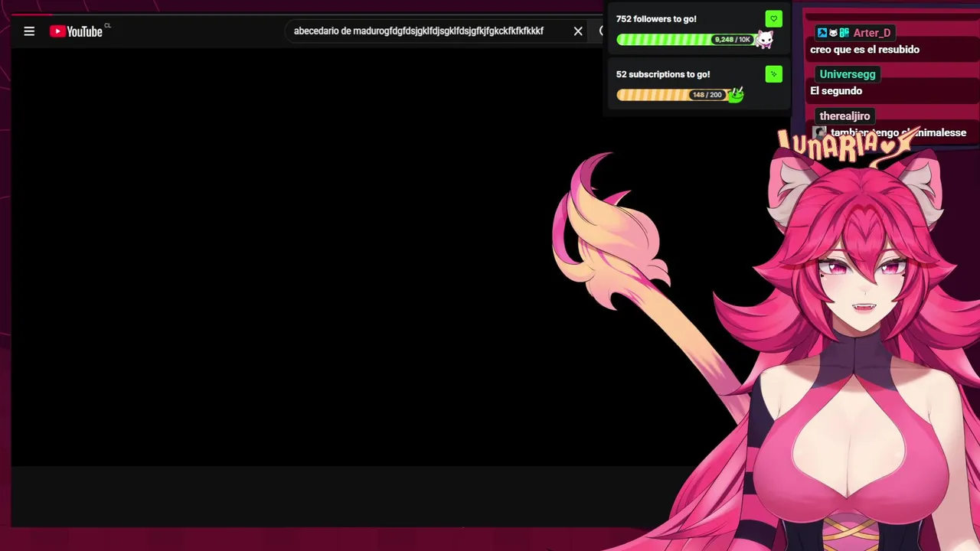Click the followers progress bar 9,248 / 10K
This screenshot has width=980, height=551.
[x=686, y=40]
